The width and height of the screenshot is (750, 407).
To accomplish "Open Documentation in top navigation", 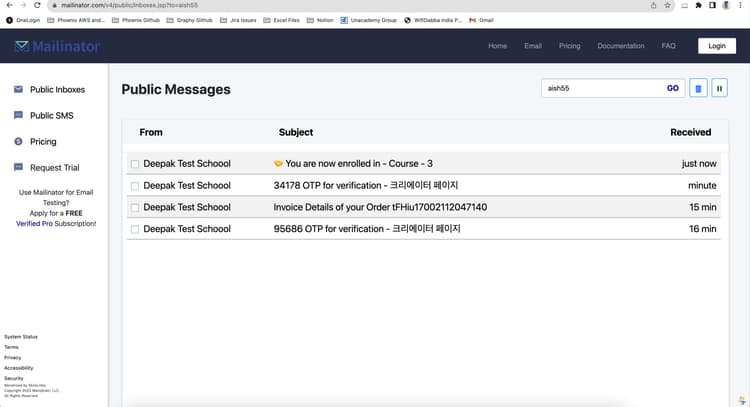I will (620, 46).
